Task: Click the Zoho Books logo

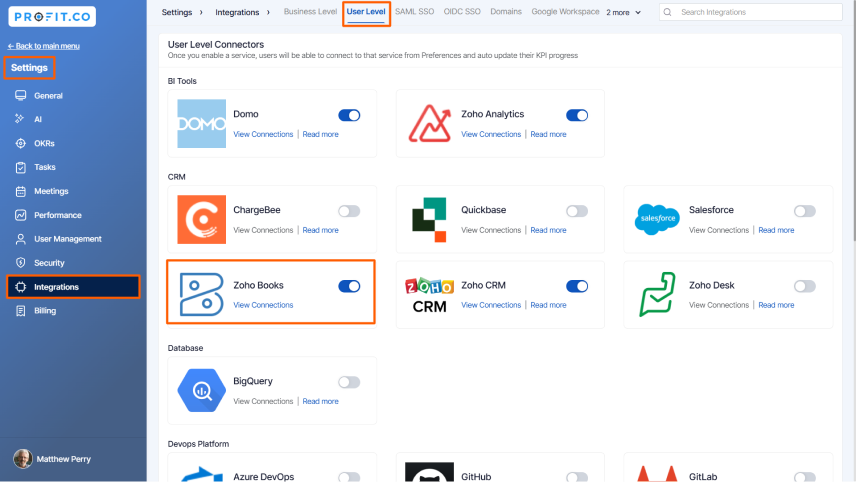Action: coord(201,294)
